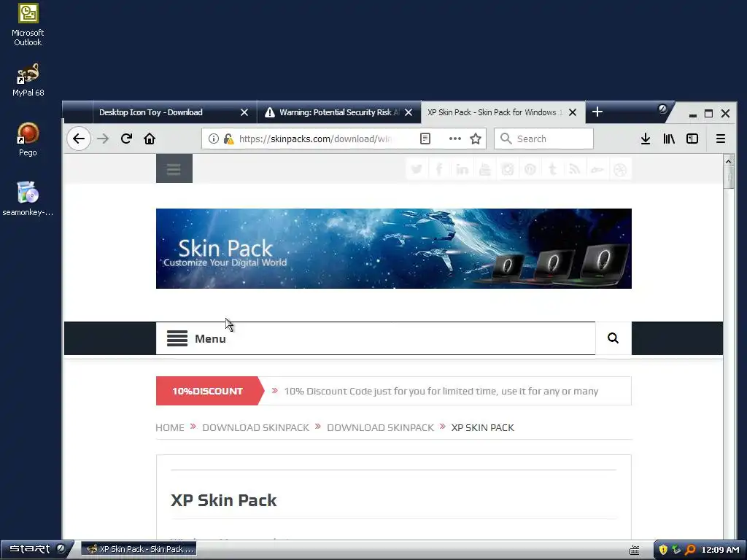The image size is (747, 560).
Task: Open the site's Facebook link
Action: pos(439,169)
